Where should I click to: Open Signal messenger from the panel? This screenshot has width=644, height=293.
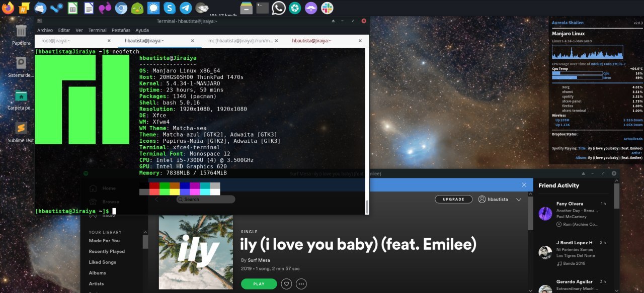tap(153, 8)
